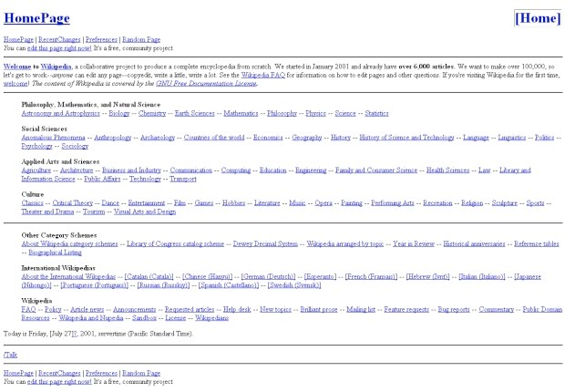The height and width of the screenshot is (392, 565).
Task: Open the Sociology link
Action: coord(75,147)
